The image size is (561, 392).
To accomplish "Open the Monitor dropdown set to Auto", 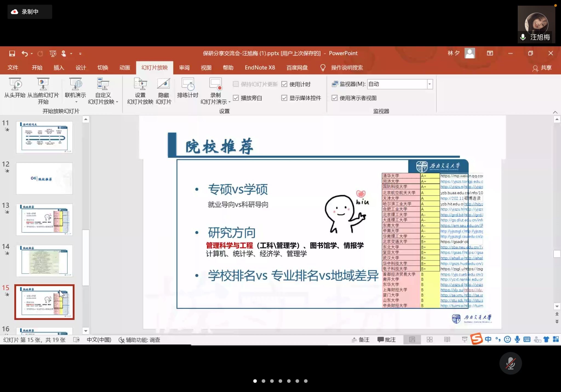I will (x=430, y=84).
